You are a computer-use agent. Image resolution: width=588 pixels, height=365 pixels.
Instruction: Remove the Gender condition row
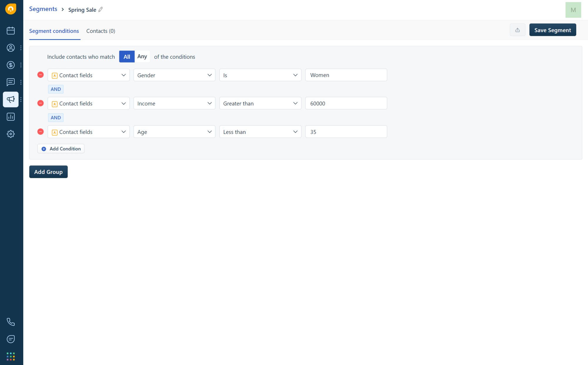click(41, 75)
